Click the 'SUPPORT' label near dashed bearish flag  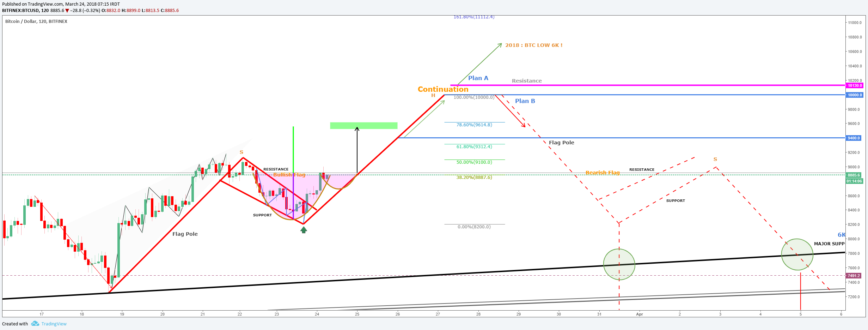click(x=676, y=201)
